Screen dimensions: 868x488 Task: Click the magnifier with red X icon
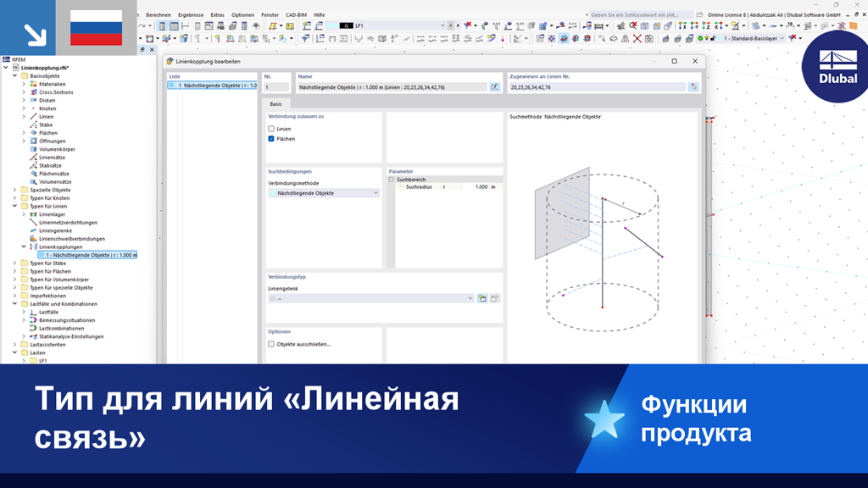pos(632,25)
